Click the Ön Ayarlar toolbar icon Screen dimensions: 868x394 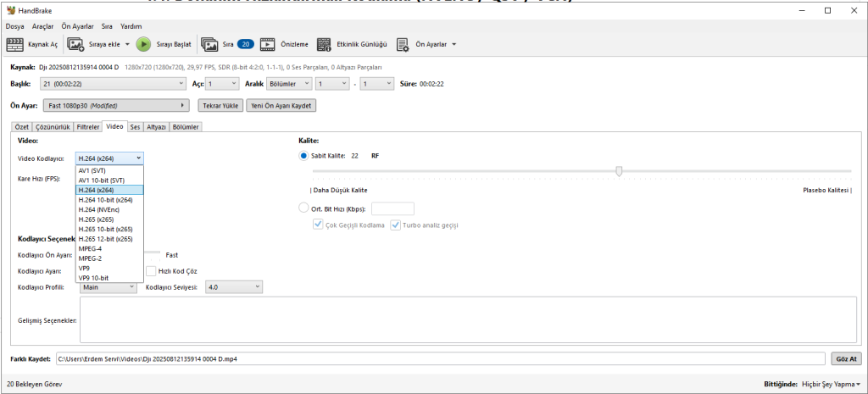point(403,45)
